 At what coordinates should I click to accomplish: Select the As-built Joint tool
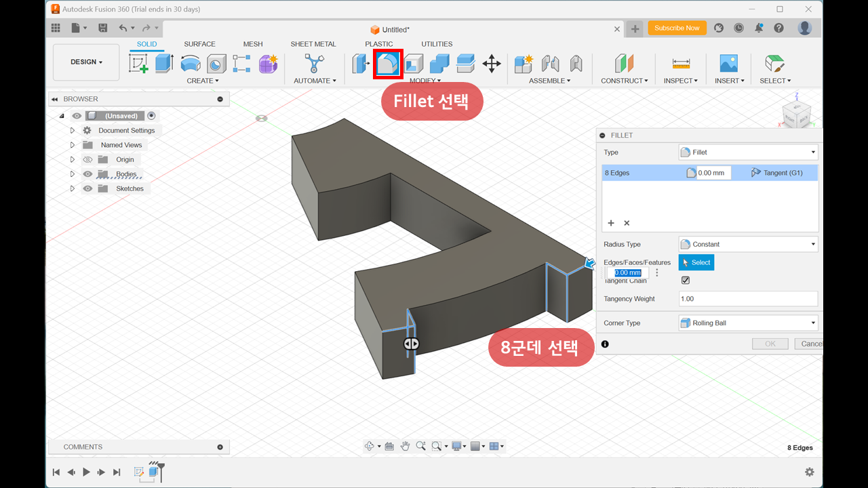point(576,64)
